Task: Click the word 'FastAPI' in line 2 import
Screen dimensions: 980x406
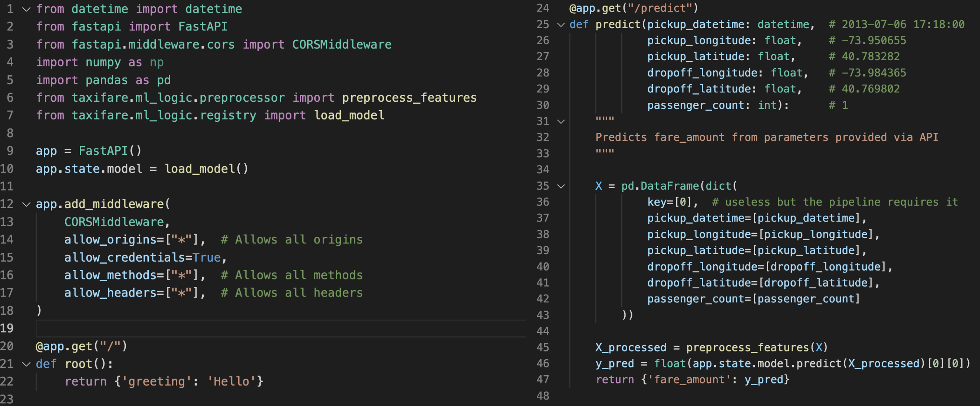Action: (x=203, y=27)
